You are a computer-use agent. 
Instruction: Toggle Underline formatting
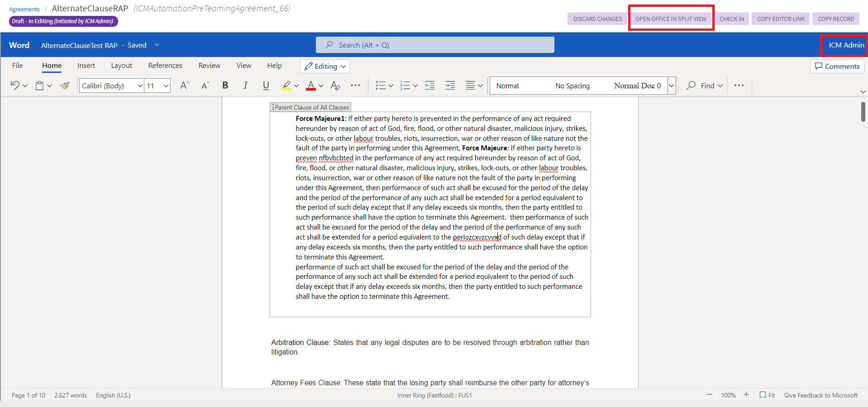(x=266, y=86)
